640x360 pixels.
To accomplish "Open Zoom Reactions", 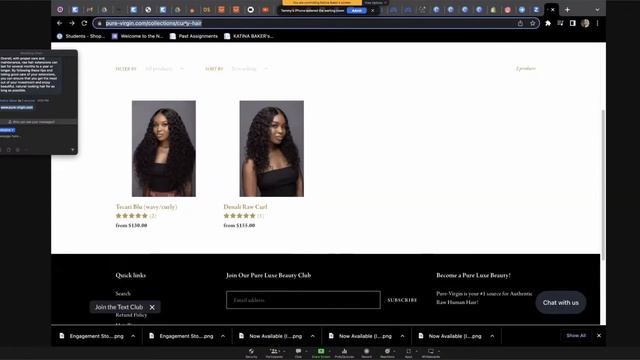I will point(387,353).
